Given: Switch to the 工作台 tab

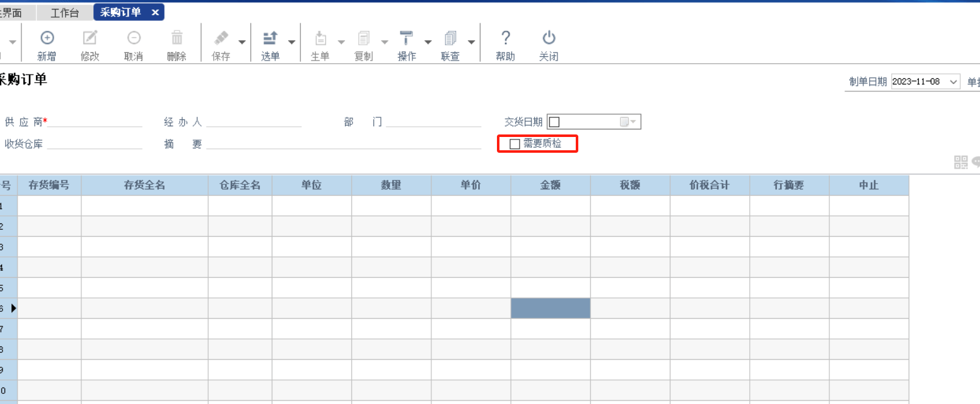Looking at the screenshot, I should 65,12.
